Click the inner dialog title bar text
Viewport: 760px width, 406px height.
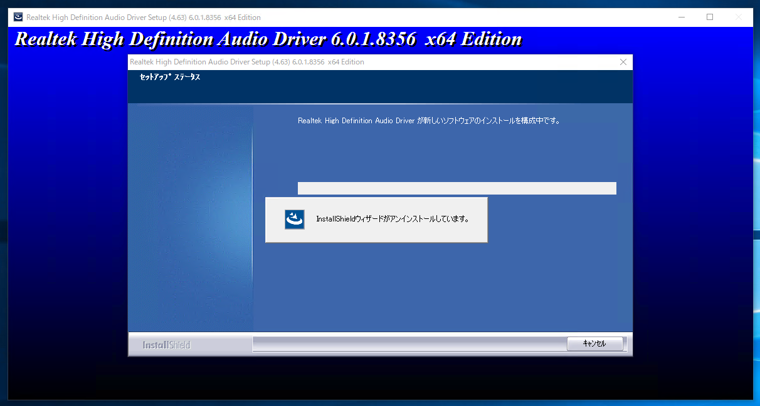(247, 62)
